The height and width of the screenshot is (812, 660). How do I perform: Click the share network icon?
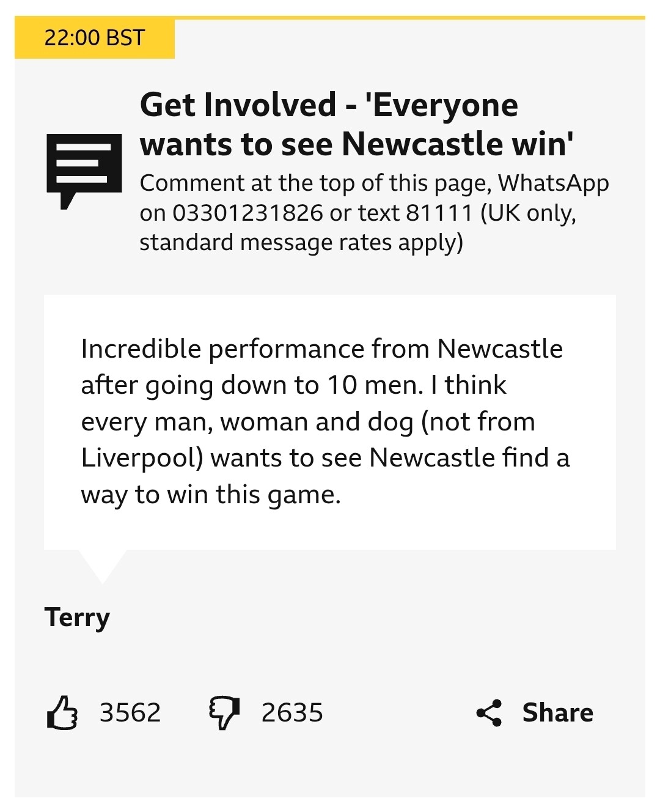[x=489, y=713]
